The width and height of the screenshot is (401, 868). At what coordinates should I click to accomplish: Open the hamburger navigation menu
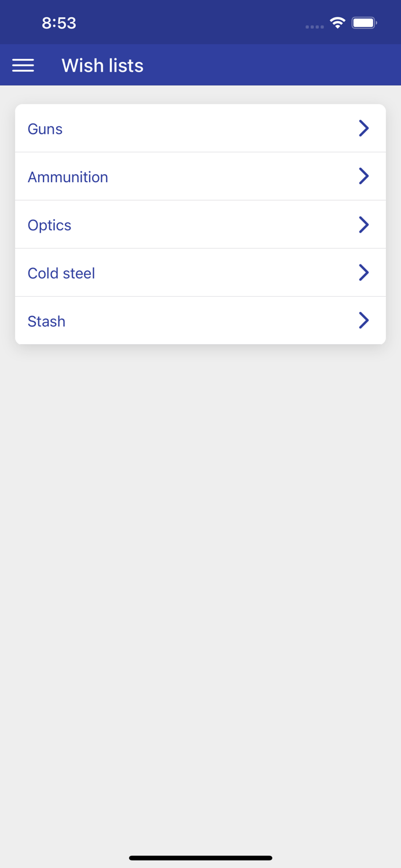[x=23, y=65]
